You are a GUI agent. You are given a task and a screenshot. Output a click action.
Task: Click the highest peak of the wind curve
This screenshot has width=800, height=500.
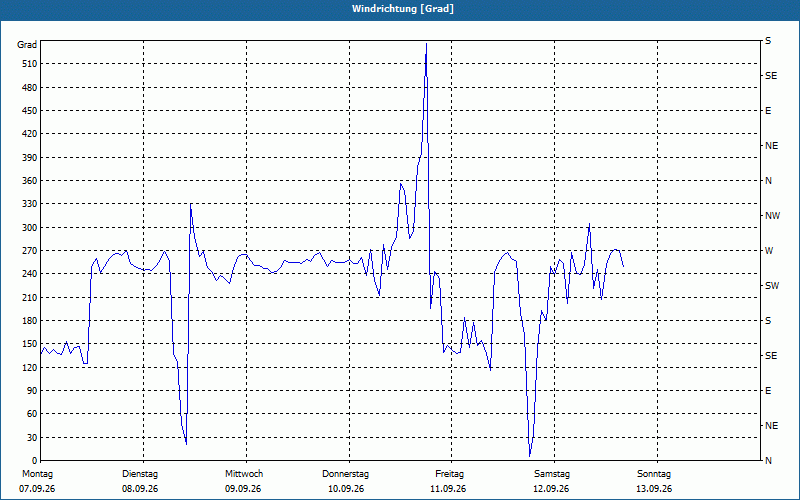point(426,44)
